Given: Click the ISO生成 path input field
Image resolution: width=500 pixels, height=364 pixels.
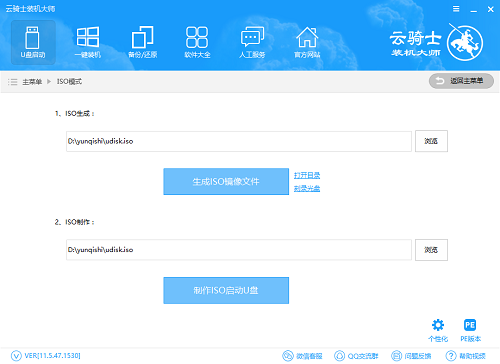Looking at the screenshot, I should (239, 141).
